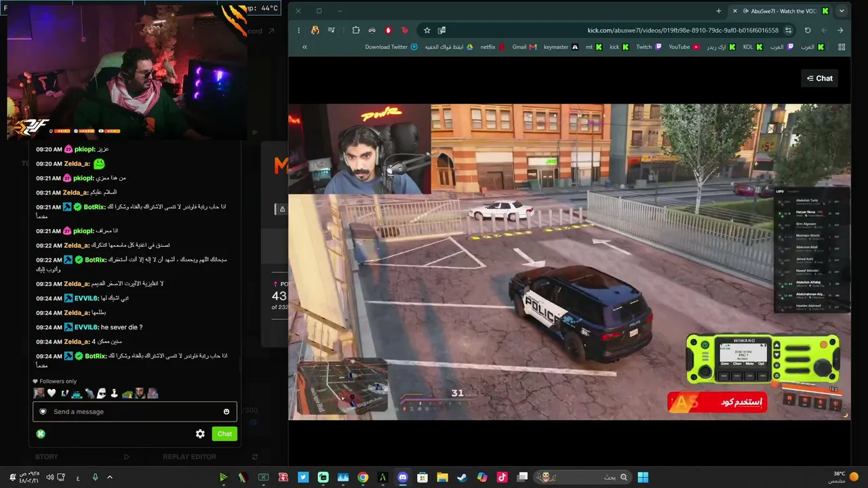
Task: Open the tab search dropdown arrow
Action: coord(842,11)
